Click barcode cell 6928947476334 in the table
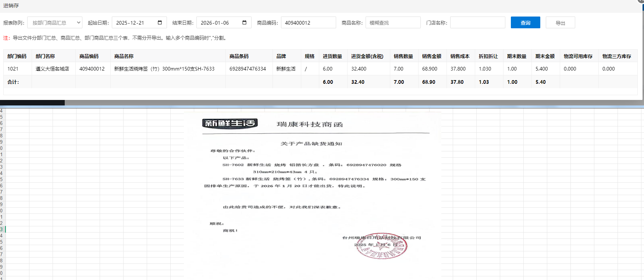Screen dimensions: 644x280 pyautogui.click(x=248, y=69)
